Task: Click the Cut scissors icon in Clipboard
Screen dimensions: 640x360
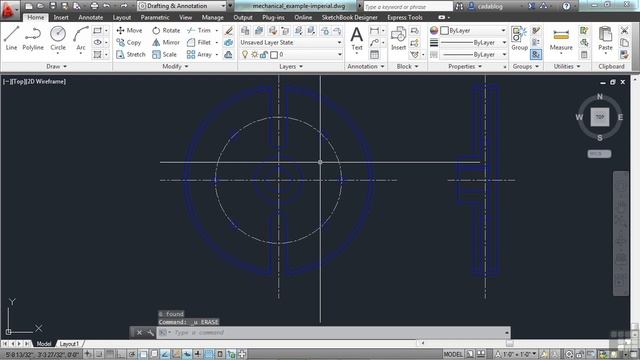Action: [x=624, y=30]
